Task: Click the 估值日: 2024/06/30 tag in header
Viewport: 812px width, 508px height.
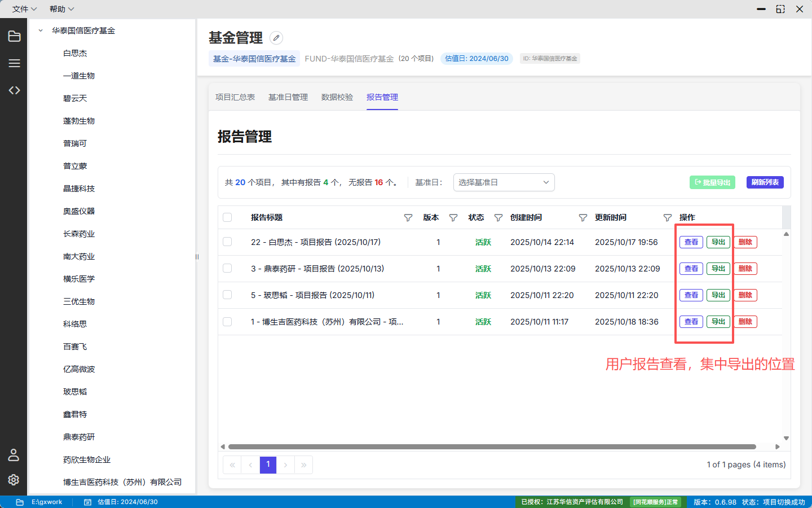Action: click(x=476, y=58)
